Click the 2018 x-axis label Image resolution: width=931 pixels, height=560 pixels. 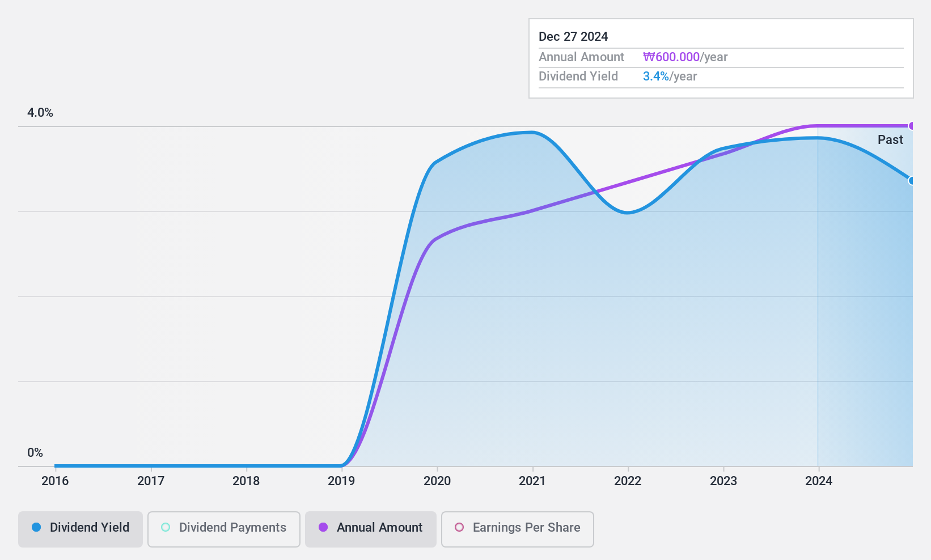coord(246,481)
